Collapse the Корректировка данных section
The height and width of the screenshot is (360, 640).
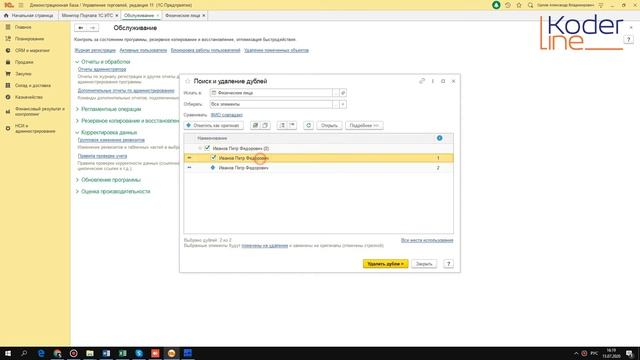point(77,133)
